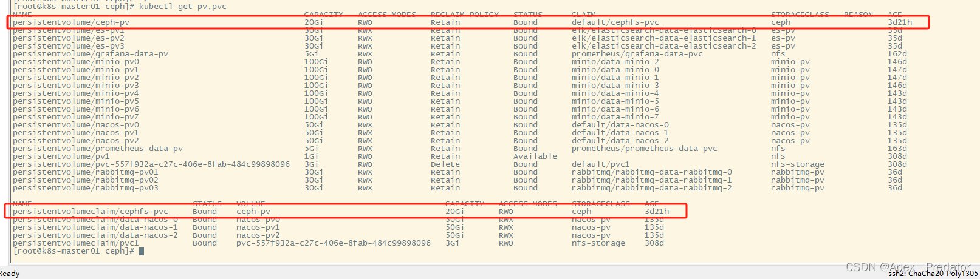Select persistentvolume/nacos-pv1 entry
980x279 pixels.
point(76,133)
